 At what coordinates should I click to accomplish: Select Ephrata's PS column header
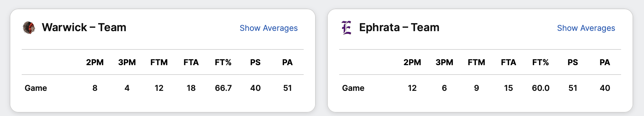pyautogui.click(x=573, y=62)
